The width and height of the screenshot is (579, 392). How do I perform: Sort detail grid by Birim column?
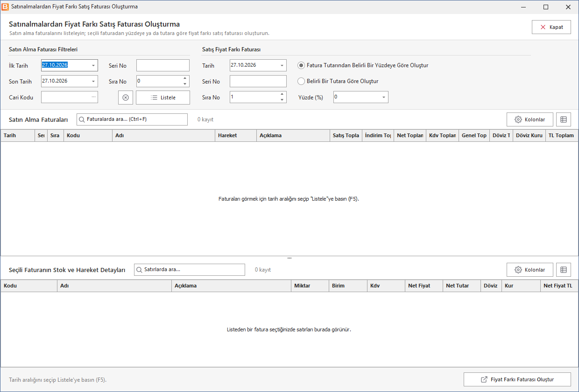348,286
